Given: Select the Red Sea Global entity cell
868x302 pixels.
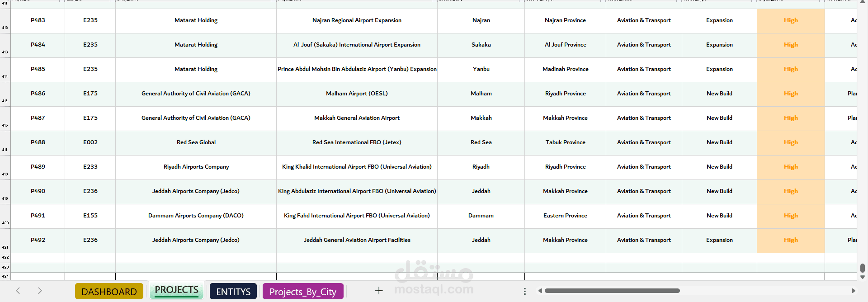Looking at the screenshot, I should 196,143.
